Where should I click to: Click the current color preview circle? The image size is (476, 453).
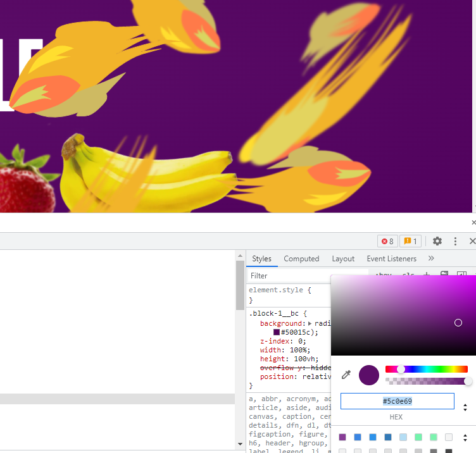point(369,375)
